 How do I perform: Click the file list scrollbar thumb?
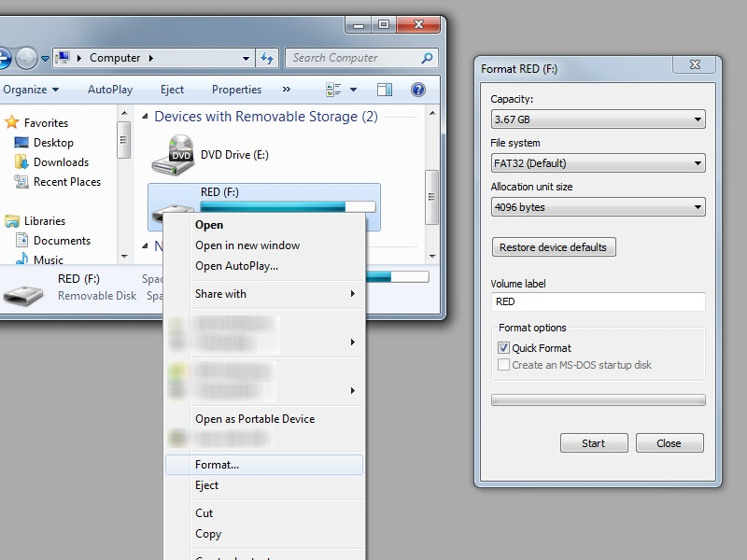point(431,197)
